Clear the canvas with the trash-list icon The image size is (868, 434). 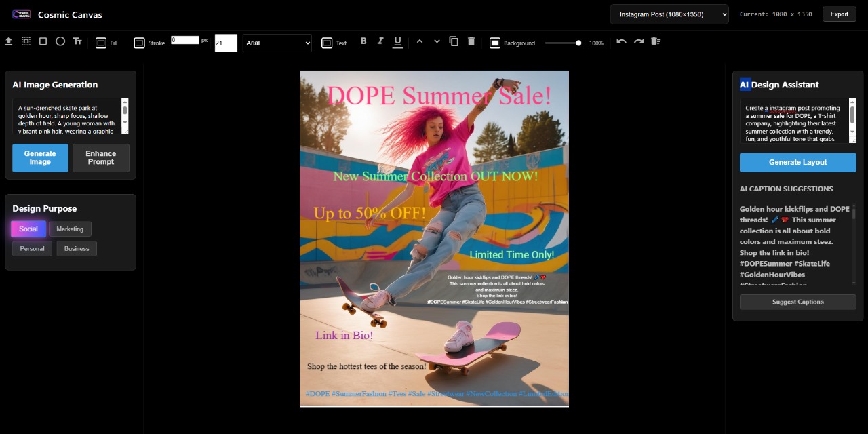pos(656,41)
